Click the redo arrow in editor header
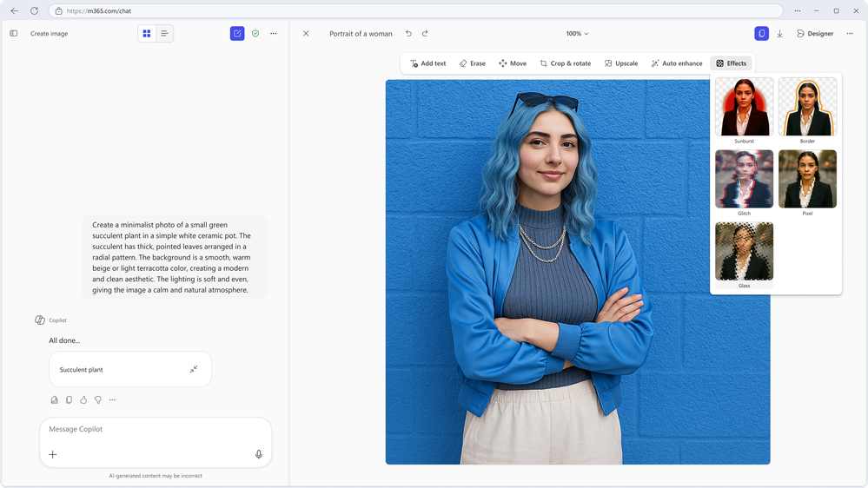 coord(425,34)
